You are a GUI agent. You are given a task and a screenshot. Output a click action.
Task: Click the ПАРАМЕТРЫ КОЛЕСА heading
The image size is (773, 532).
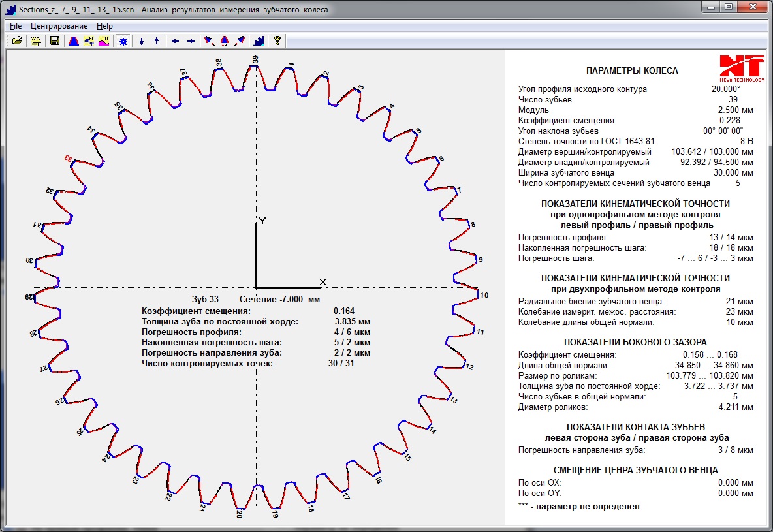click(x=632, y=71)
